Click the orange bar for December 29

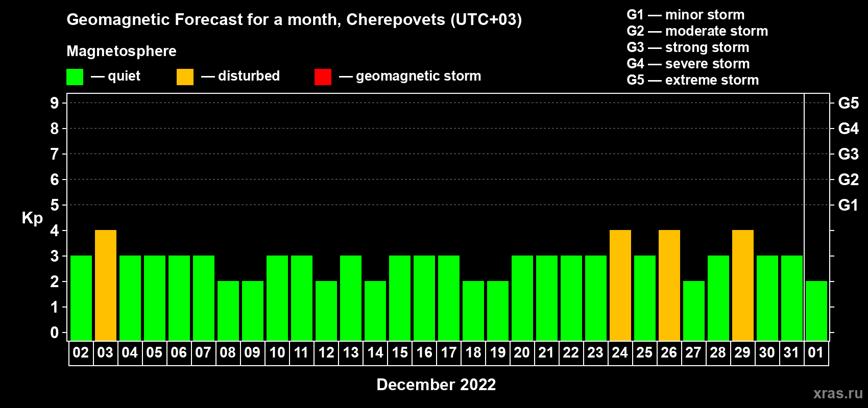tap(743, 285)
